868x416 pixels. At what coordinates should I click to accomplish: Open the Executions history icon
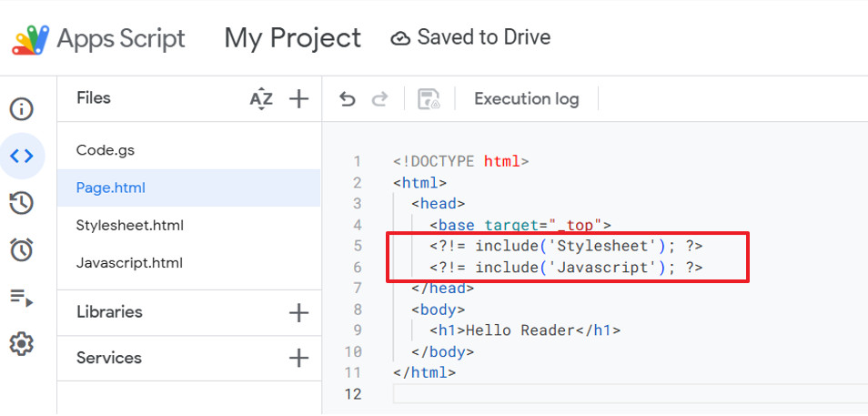point(22,203)
